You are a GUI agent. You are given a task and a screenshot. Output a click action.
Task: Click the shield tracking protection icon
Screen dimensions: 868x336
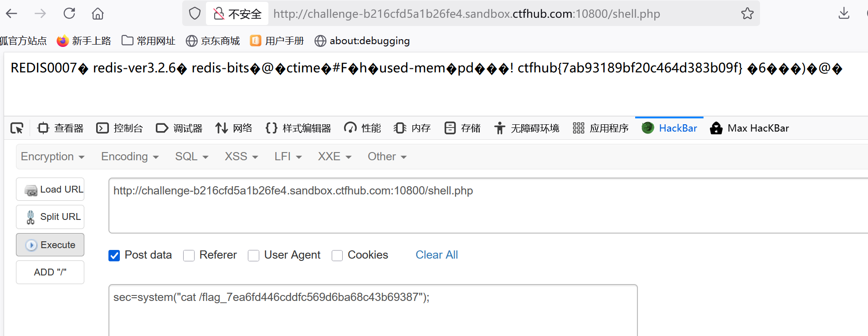[x=195, y=13]
